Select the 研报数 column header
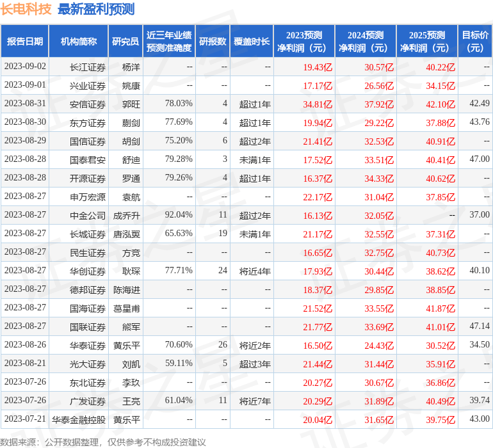493x448 pixels. (213, 41)
